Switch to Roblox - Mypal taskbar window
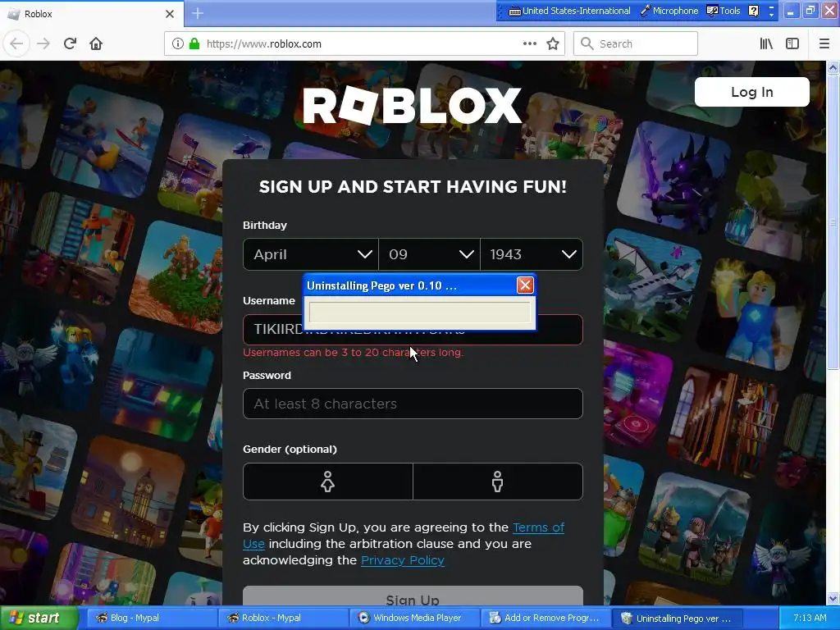840x630 pixels. pyautogui.click(x=281, y=618)
